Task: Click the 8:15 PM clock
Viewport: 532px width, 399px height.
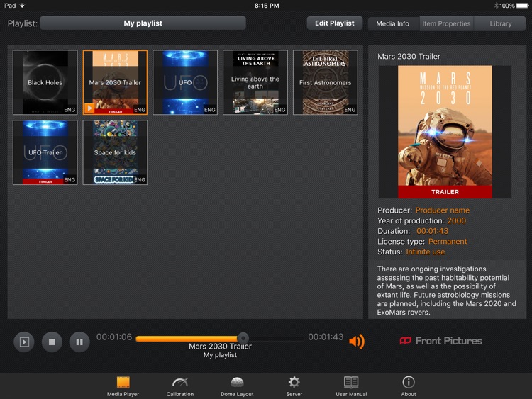Action: pos(267,6)
